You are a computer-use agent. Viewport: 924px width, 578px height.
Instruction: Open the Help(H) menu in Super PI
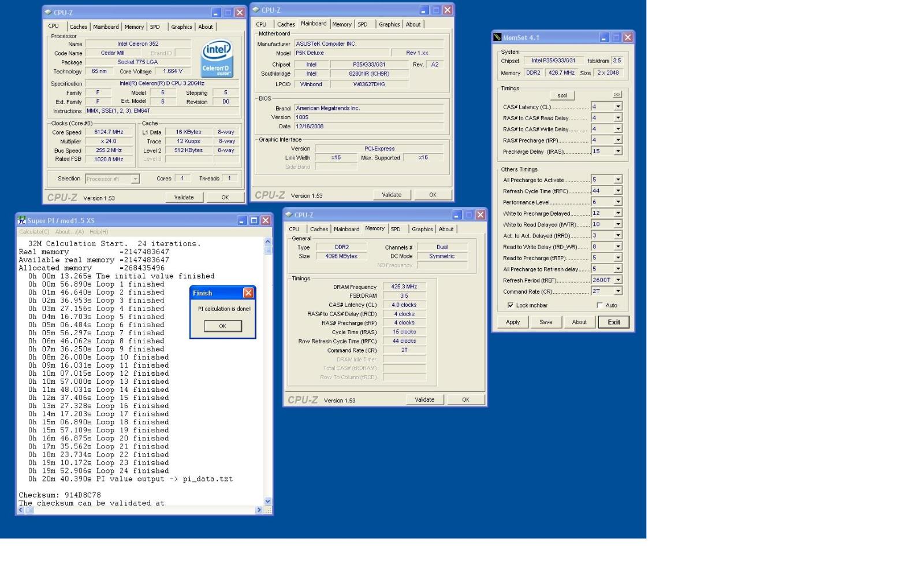pyautogui.click(x=99, y=232)
